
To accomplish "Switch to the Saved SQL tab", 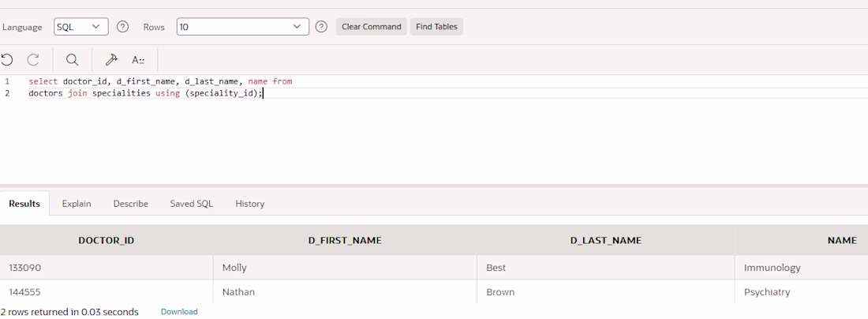I will pos(192,204).
